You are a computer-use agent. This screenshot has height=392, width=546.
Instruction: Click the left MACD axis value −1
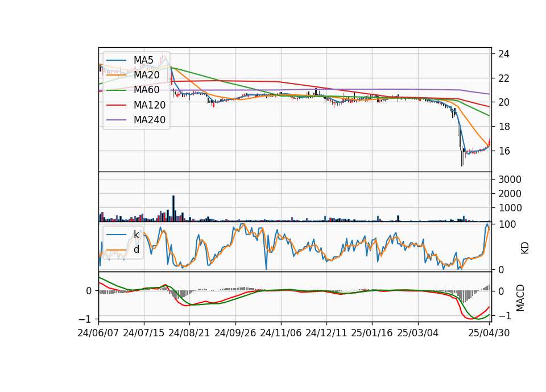86,319
